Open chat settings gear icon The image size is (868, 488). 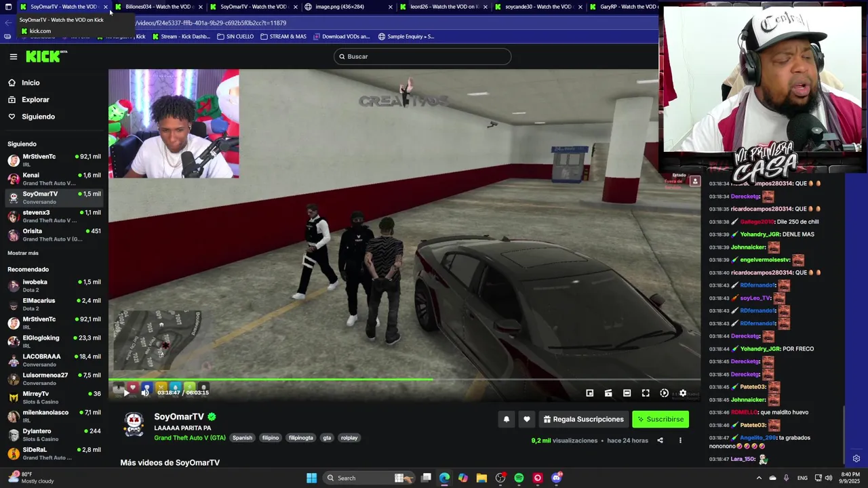pos(856,459)
